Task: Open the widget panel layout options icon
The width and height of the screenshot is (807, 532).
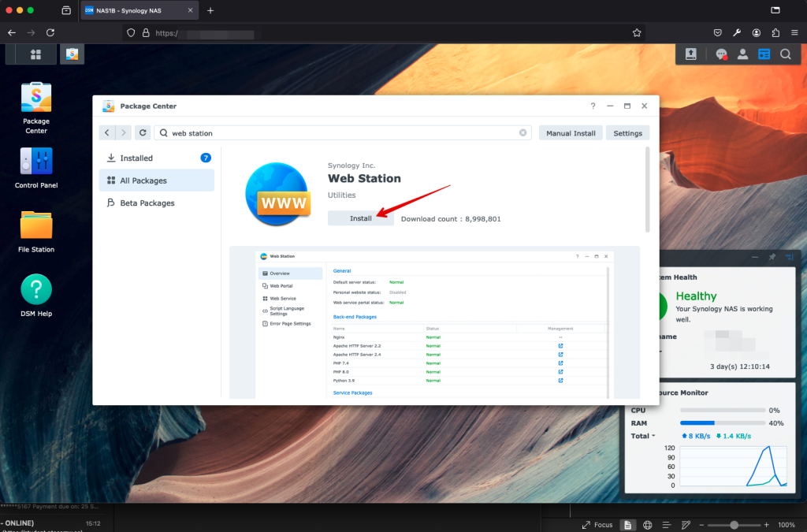Action: click(x=789, y=257)
